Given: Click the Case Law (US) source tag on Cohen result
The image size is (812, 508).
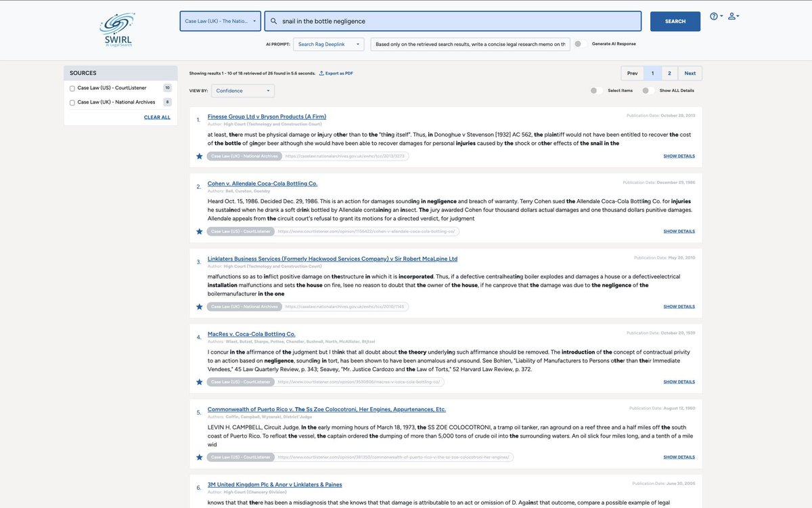Looking at the screenshot, I should pos(241,231).
